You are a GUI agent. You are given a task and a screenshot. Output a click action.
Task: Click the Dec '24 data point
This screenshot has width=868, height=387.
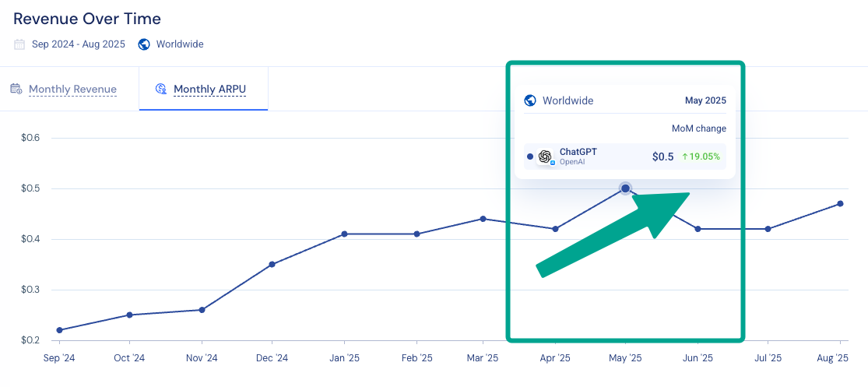272,264
